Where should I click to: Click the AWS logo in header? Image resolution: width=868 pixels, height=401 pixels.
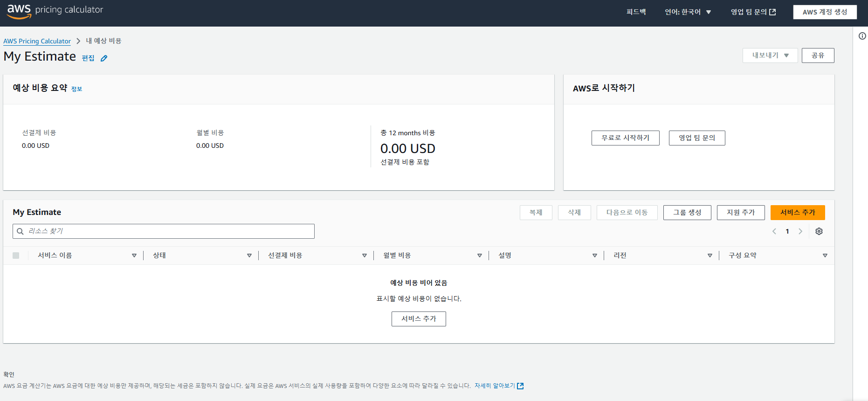coord(19,11)
